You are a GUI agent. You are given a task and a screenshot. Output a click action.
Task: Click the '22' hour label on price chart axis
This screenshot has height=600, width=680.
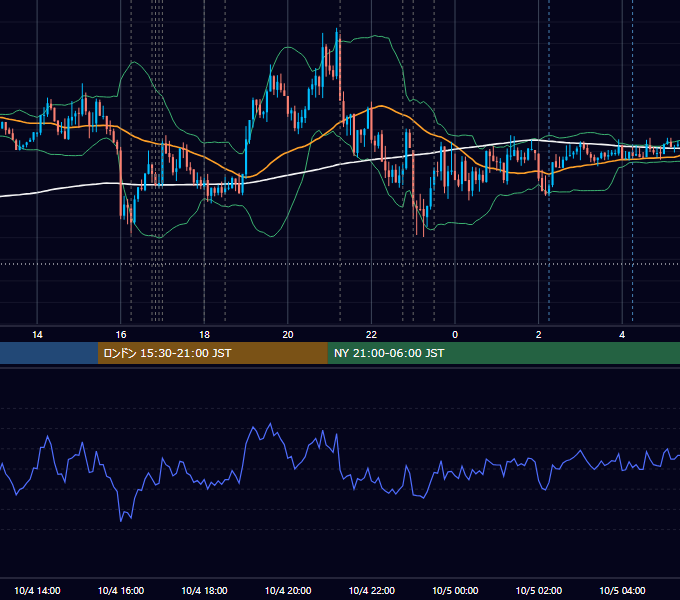(371, 335)
